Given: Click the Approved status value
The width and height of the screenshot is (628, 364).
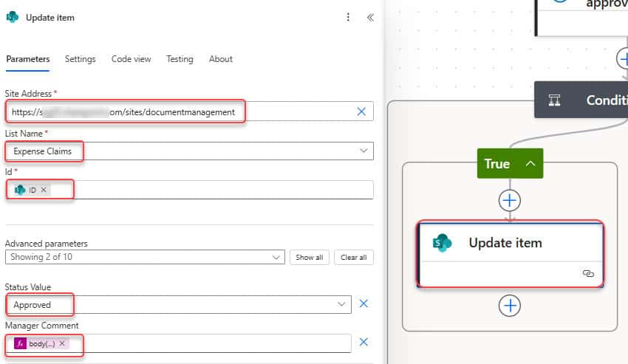Looking at the screenshot, I should (32, 305).
